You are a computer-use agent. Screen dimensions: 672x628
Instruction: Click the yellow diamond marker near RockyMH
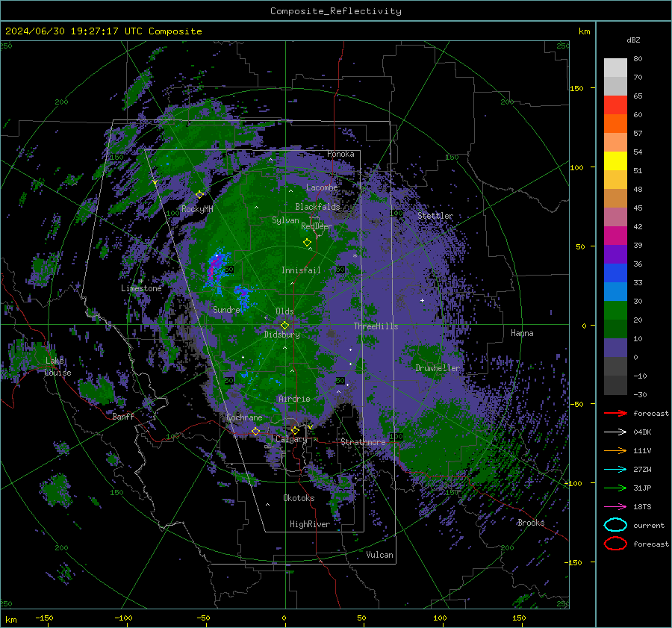pos(199,195)
